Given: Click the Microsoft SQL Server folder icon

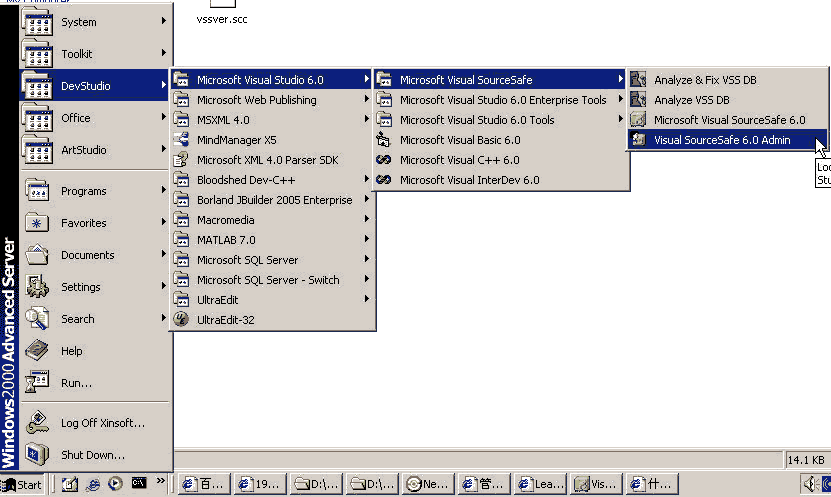Looking at the screenshot, I should pyautogui.click(x=181, y=260).
